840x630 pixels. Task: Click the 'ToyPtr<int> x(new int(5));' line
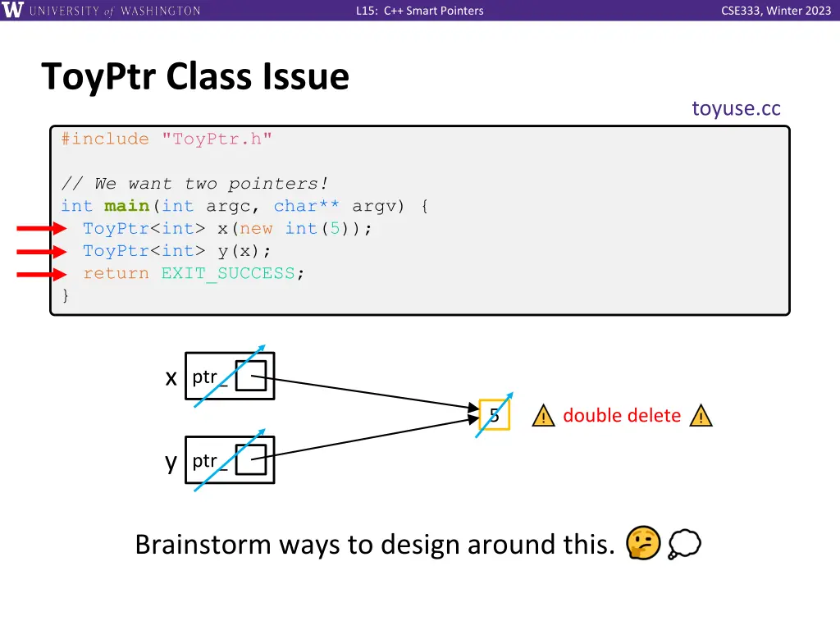(227, 229)
